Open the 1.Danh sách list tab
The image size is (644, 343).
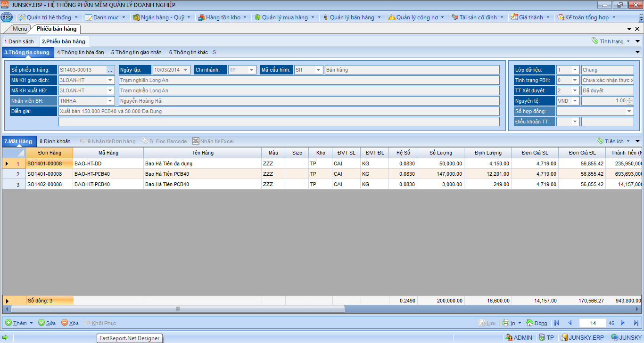coord(19,41)
